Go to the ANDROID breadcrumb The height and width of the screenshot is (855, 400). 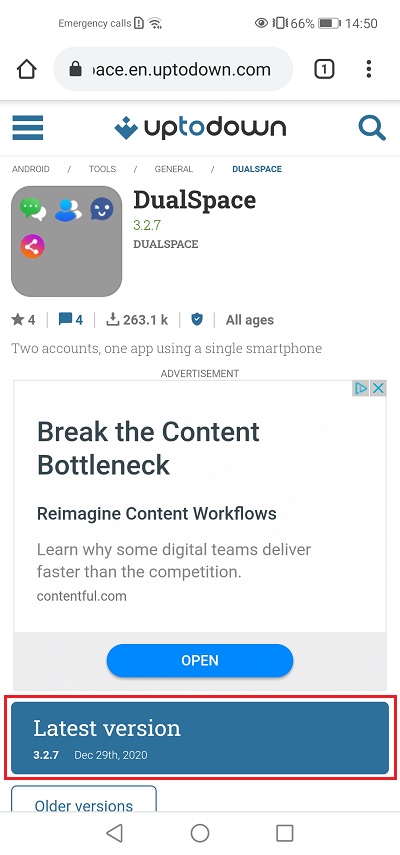(x=31, y=169)
